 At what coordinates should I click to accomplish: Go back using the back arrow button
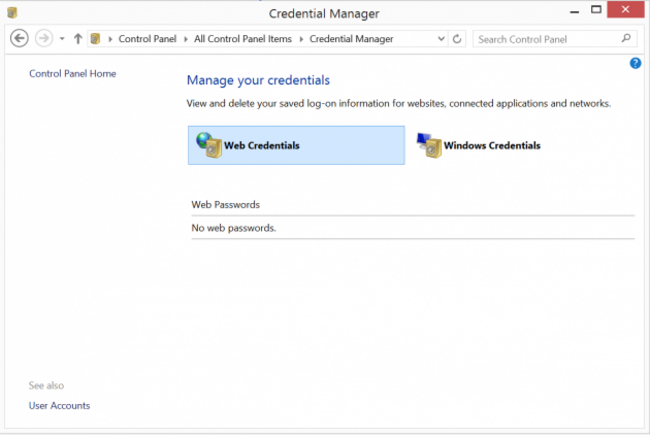tap(19, 39)
